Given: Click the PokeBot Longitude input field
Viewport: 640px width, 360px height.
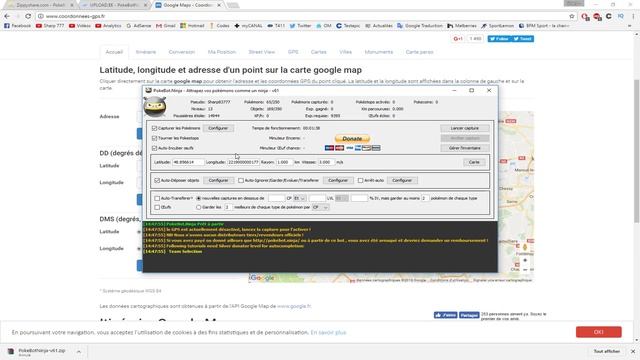Looking at the screenshot, I should [243, 162].
